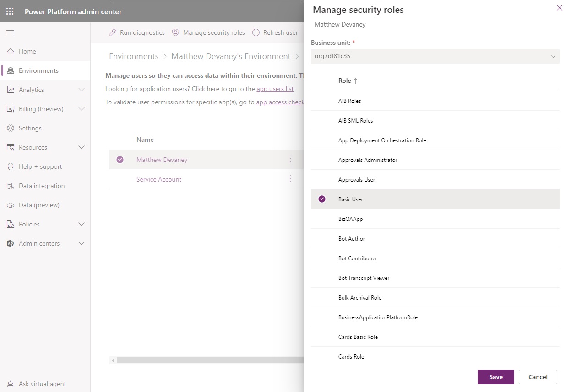The image size is (566, 392).
Task: Open the app launcher waffle icon
Action: coord(10,11)
